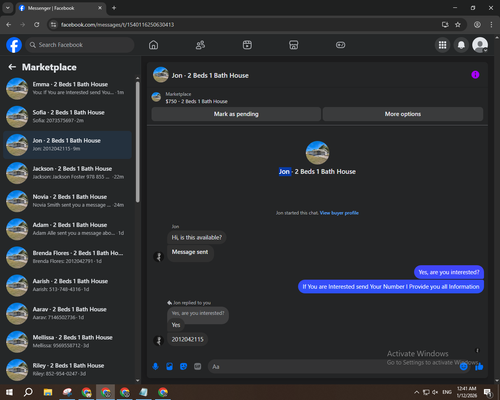The width and height of the screenshot is (500, 400).
Task: Open Mellissa - 2 Beds 1 Bath House chat
Action: tap(67, 342)
